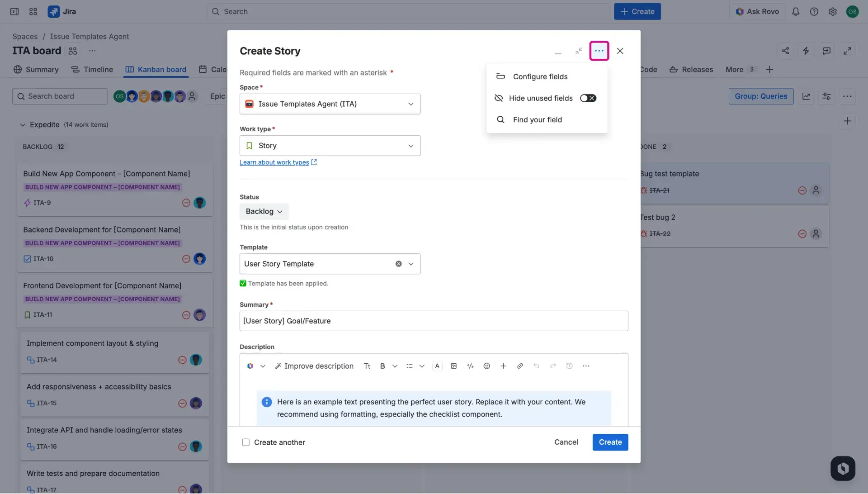Viewport: 868px width, 494px height.
Task: Insert an emoji into the description
Action: coord(487,366)
